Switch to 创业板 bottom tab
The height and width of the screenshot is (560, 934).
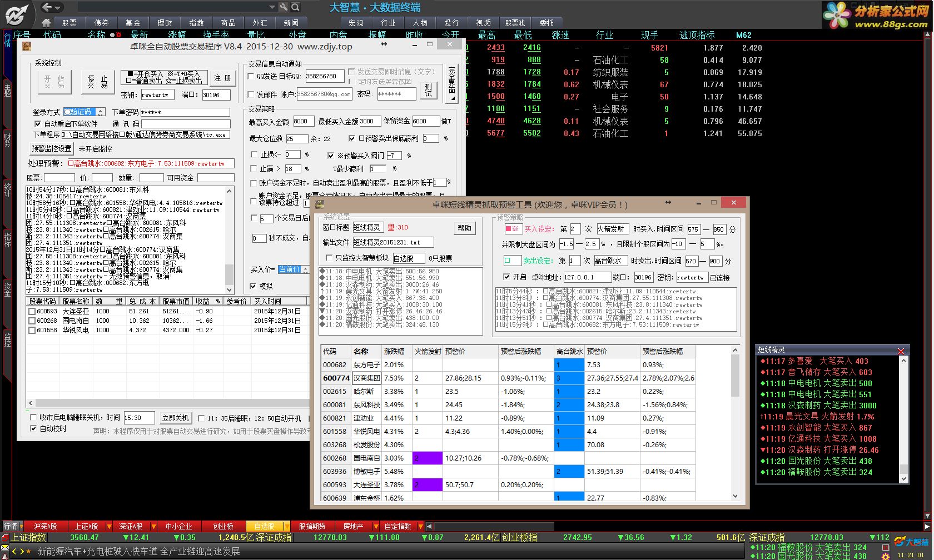coord(223,526)
